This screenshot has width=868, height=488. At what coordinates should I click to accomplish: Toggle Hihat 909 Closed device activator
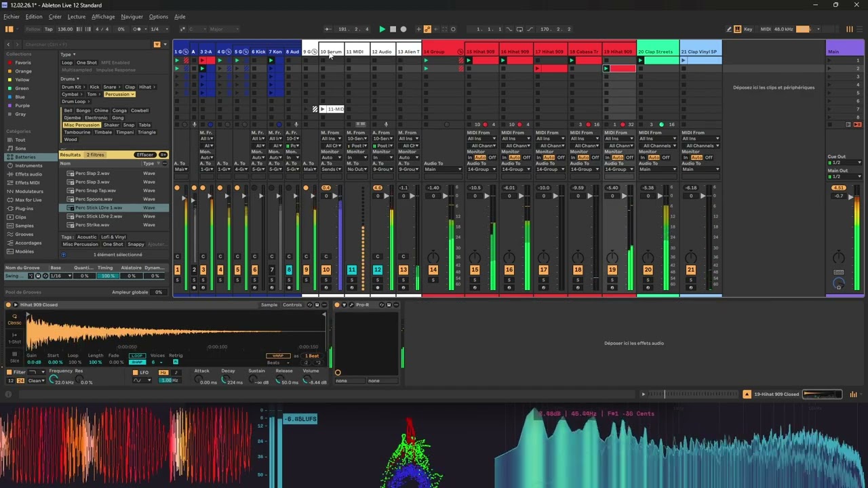point(8,305)
